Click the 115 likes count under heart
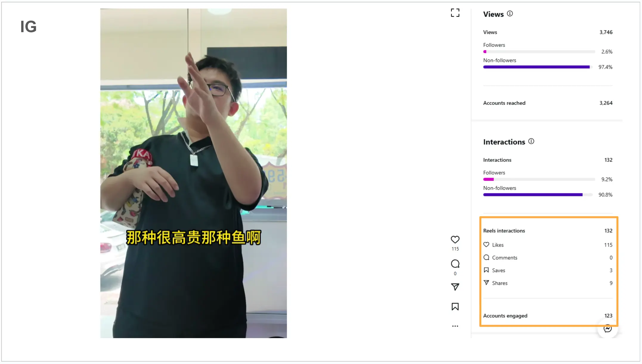Image resolution: width=642 pixels, height=364 pixels. tap(455, 249)
